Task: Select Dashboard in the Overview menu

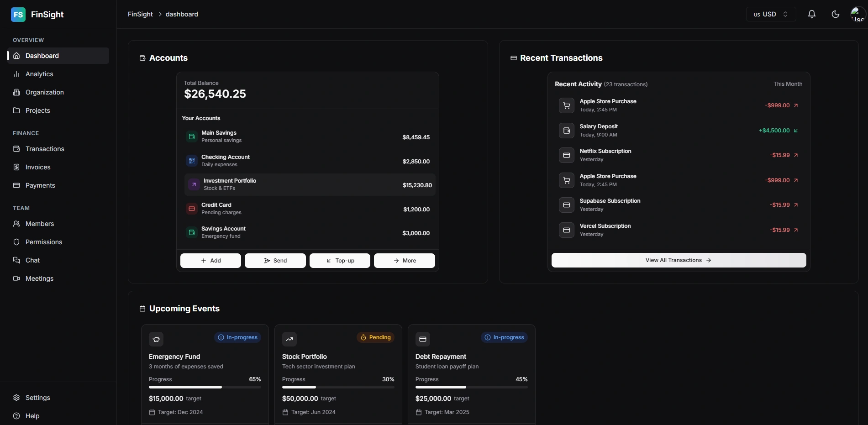Action: [x=42, y=56]
